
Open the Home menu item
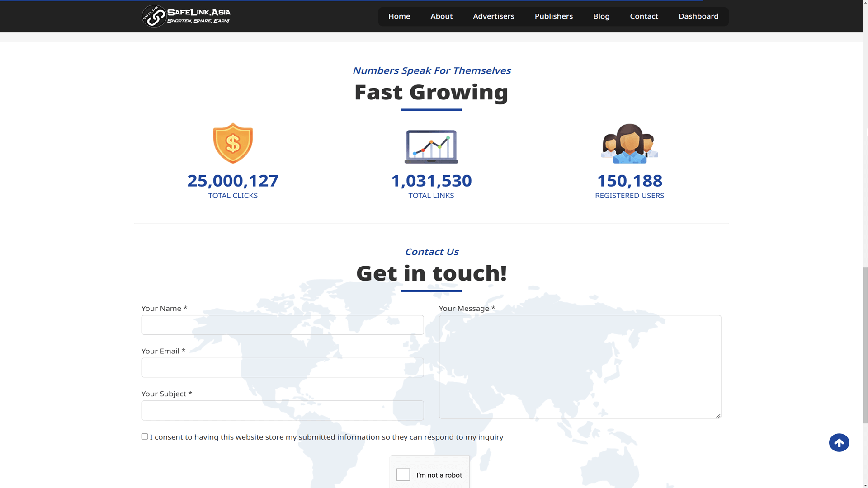tap(399, 16)
